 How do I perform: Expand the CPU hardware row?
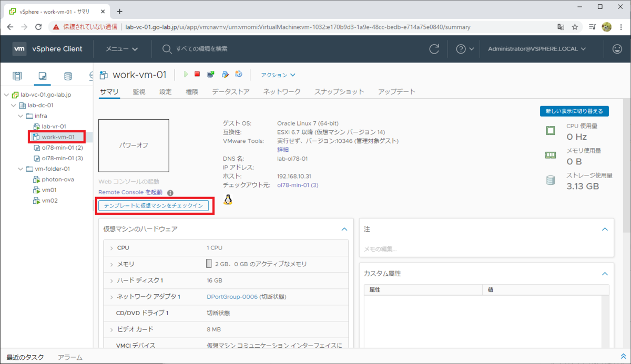(111, 247)
